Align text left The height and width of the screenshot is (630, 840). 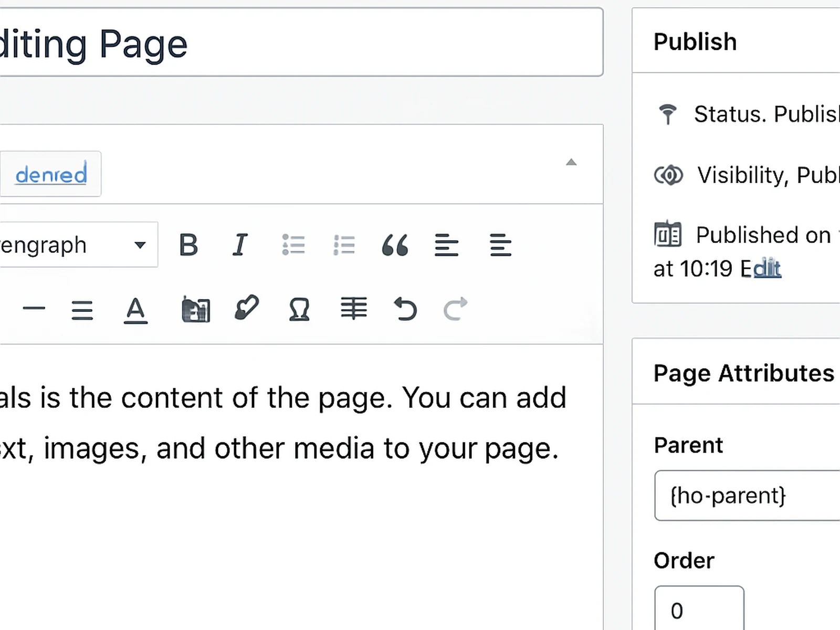(446, 245)
